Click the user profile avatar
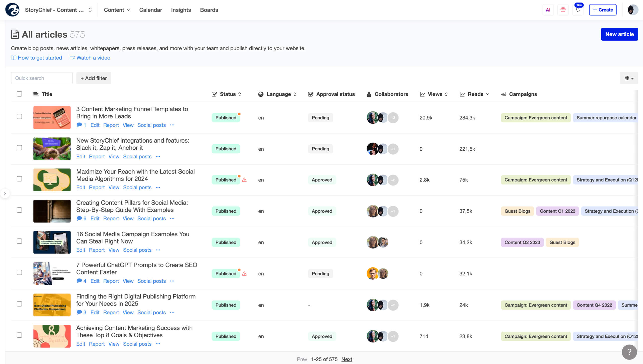Screen dimensions: 643x364 (x=632, y=10)
